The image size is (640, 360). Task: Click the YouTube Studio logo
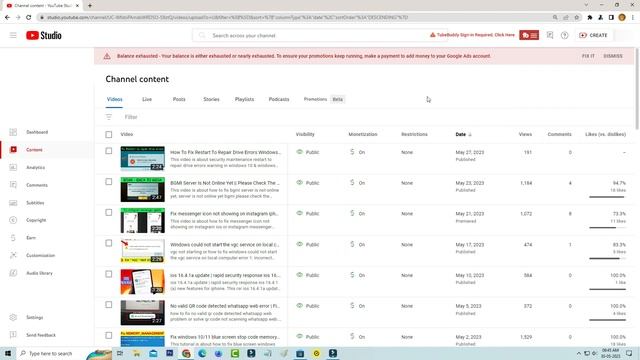[44, 36]
